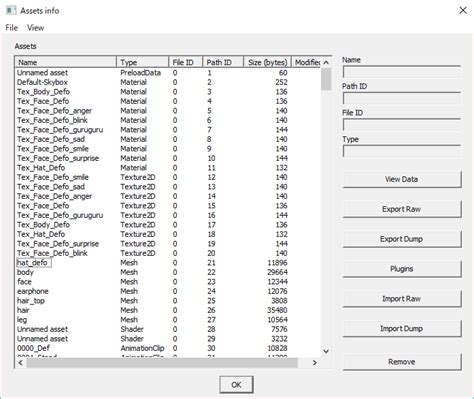Confirm with the OK button
Viewport: 474px width, 399px height.
point(236,385)
